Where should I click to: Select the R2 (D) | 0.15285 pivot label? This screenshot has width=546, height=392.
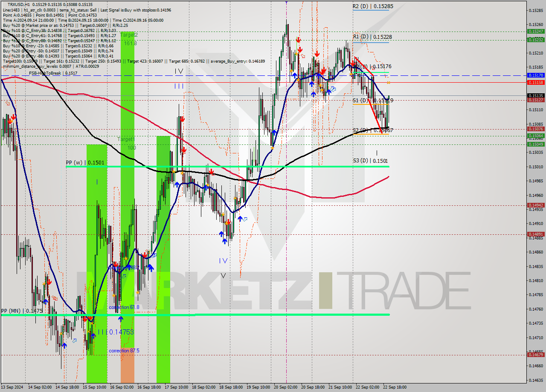pyautogui.click(x=373, y=6)
